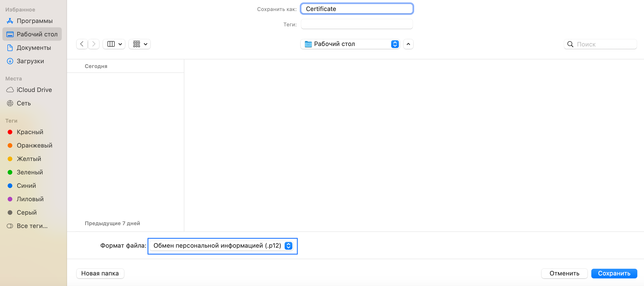Select the Красный red tag
Screen dimensions: 644x286
[30, 132]
